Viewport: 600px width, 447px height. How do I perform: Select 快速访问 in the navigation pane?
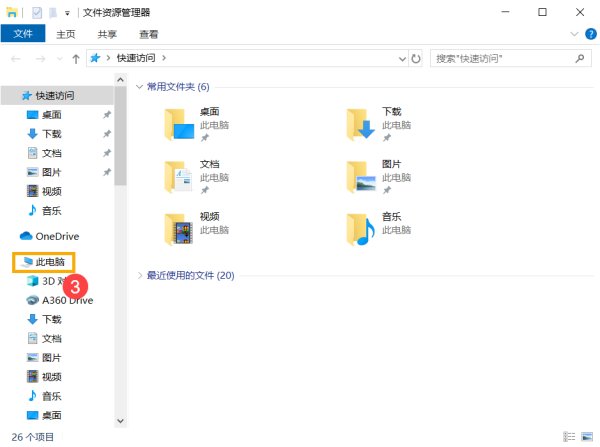(x=55, y=96)
